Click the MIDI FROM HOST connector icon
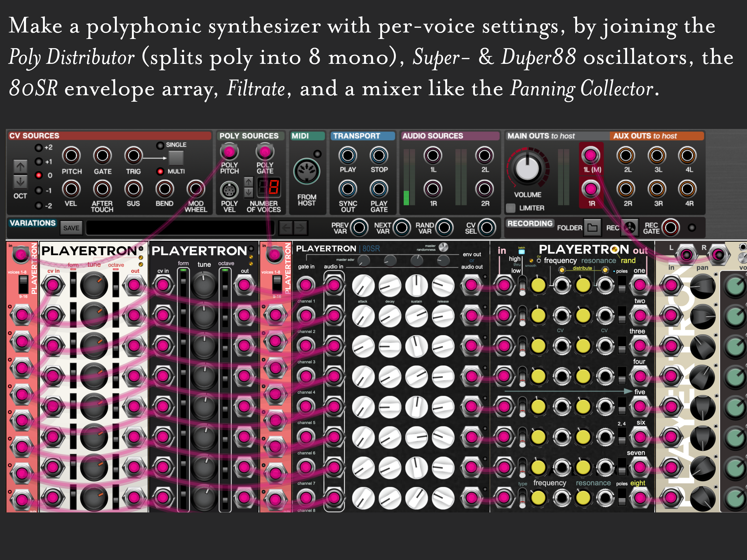 (306, 172)
